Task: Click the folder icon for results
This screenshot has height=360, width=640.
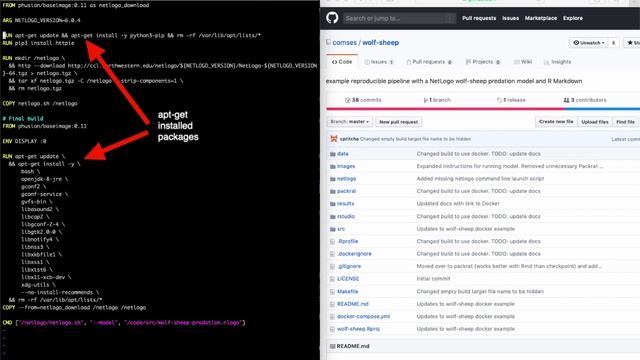Action: click(333, 204)
